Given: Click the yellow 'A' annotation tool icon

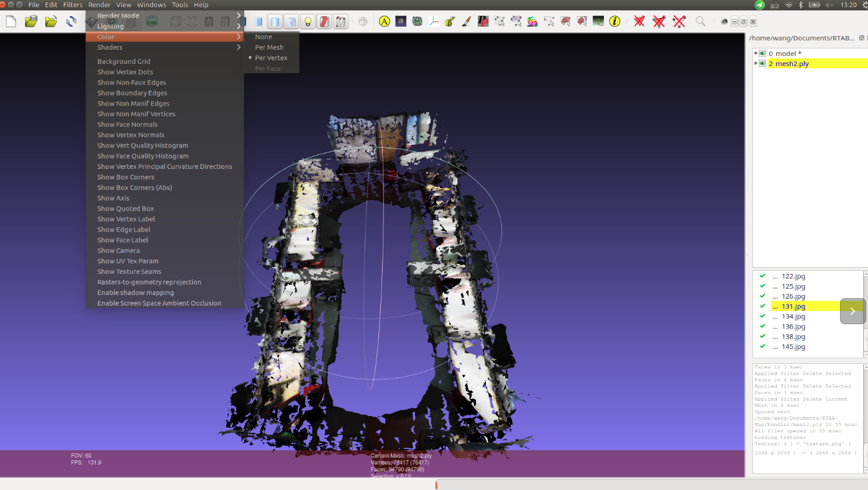Looking at the screenshot, I should click(x=385, y=22).
